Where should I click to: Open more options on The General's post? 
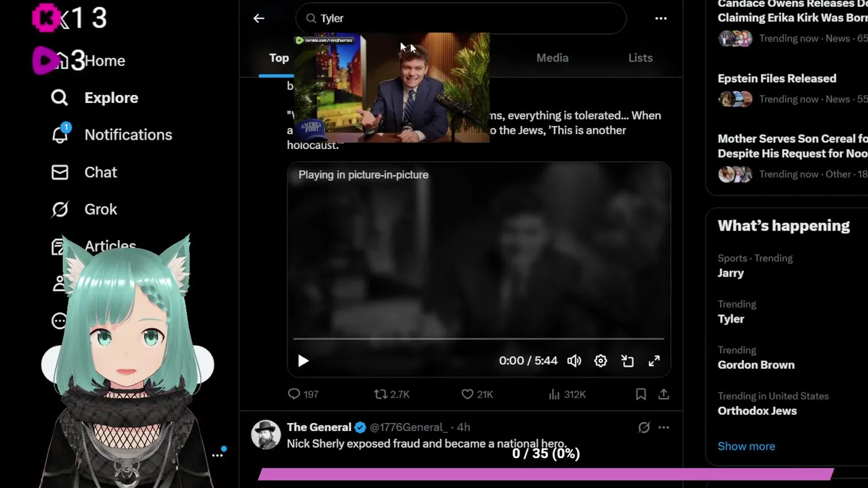point(664,427)
